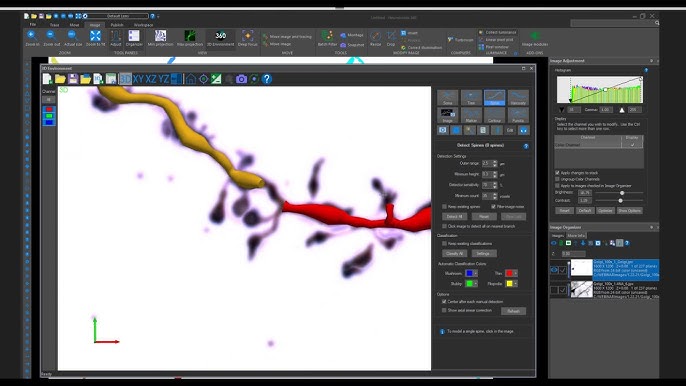Adjust Minimum count stepper arrows

495,196
